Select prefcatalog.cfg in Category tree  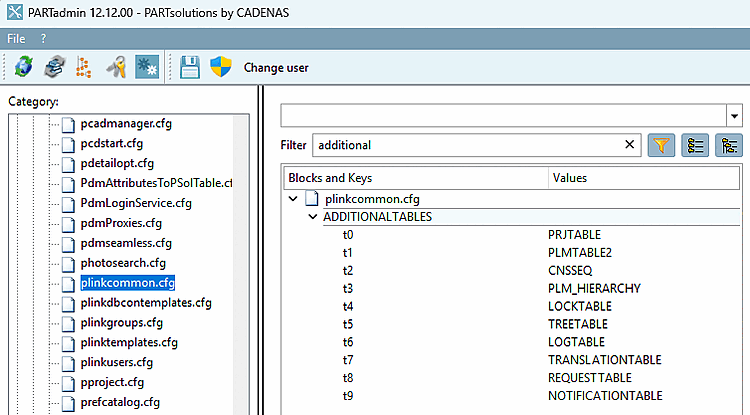[120, 402]
